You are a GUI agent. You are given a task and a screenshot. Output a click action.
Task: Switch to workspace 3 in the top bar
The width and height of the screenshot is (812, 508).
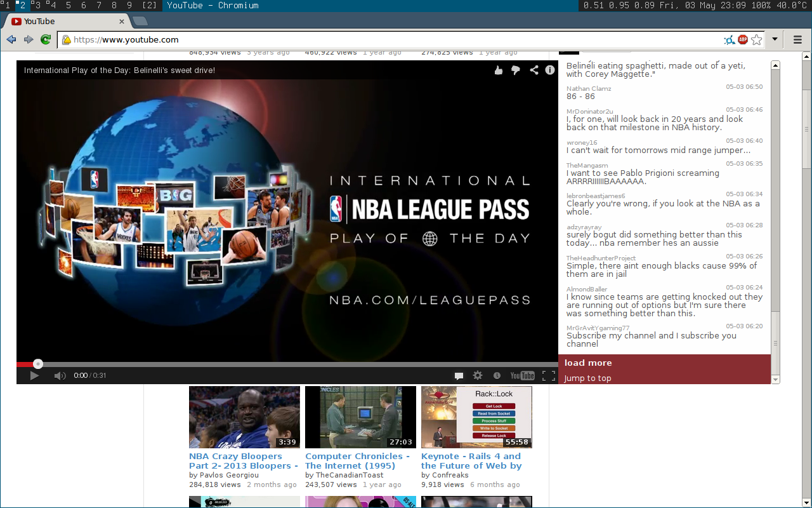[x=37, y=5]
